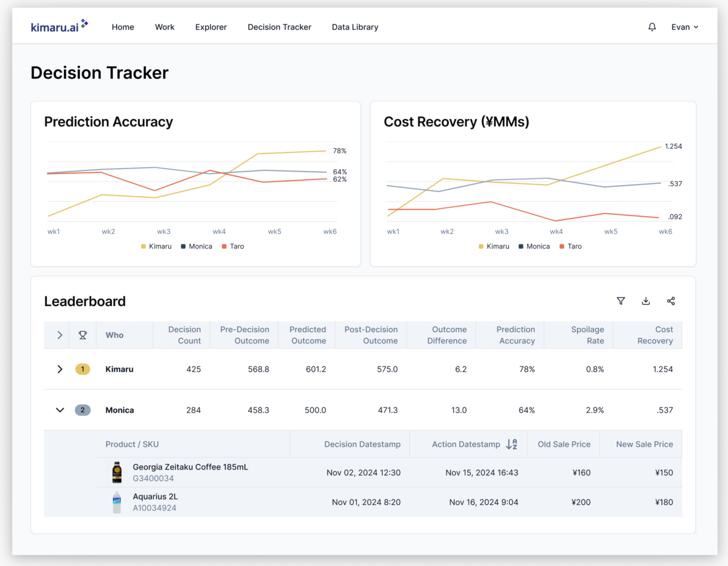Toggle Monica legend in Cost Recovery chart
The image size is (728, 566).
(x=534, y=246)
